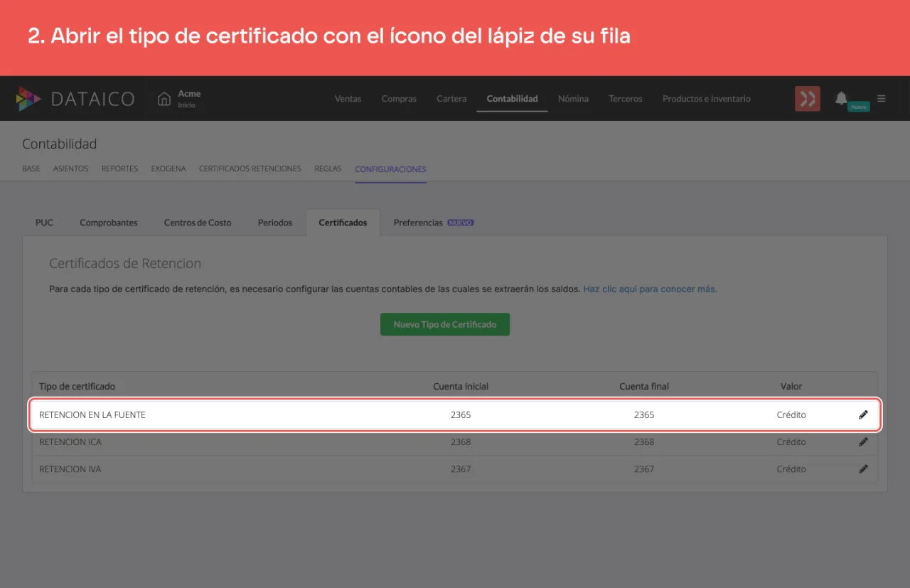Open the Acme company home icon
The height and width of the screenshot is (588, 910).
(164, 99)
